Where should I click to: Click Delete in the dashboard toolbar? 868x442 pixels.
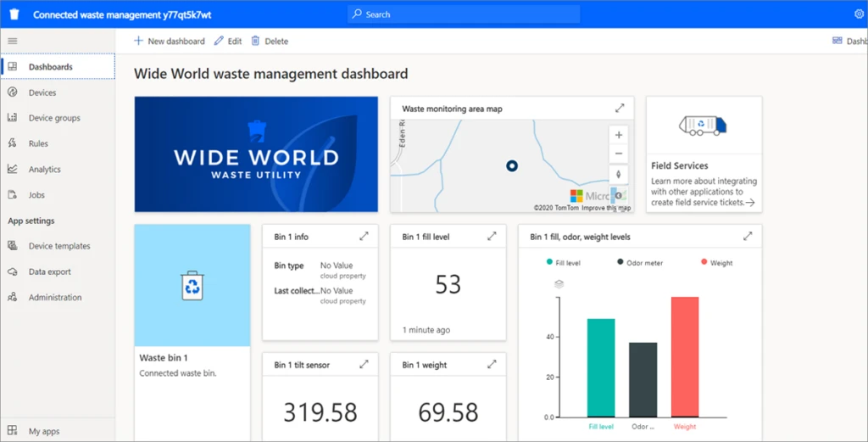click(x=270, y=41)
